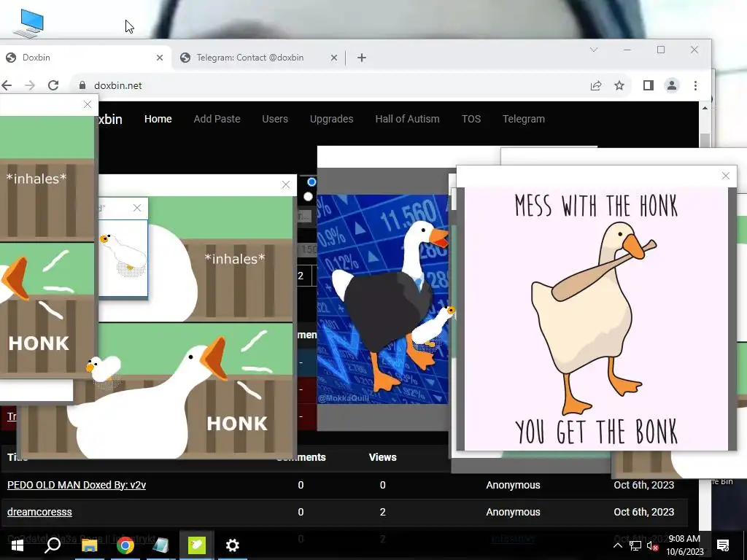Open Users nav item
This screenshot has width=747, height=560.
pos(275,119)
